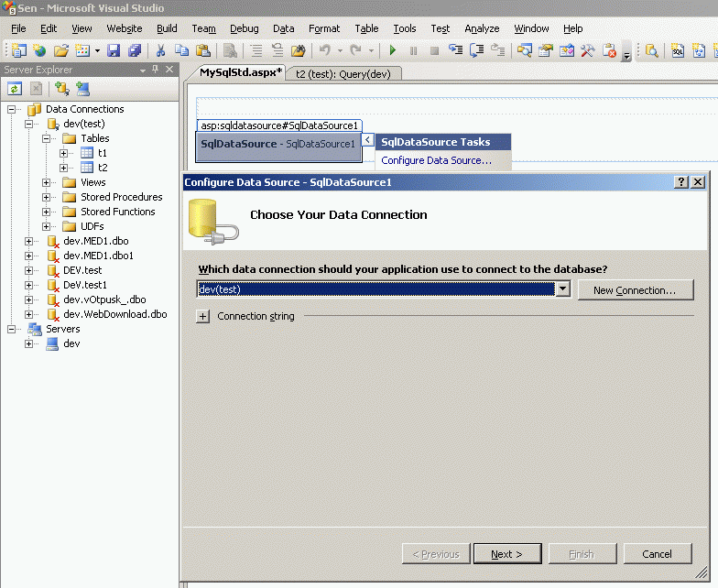This screenshot has height=588, width=718.
Task: Open the data connection combo box dropdown
Action: tap(562, 289)
